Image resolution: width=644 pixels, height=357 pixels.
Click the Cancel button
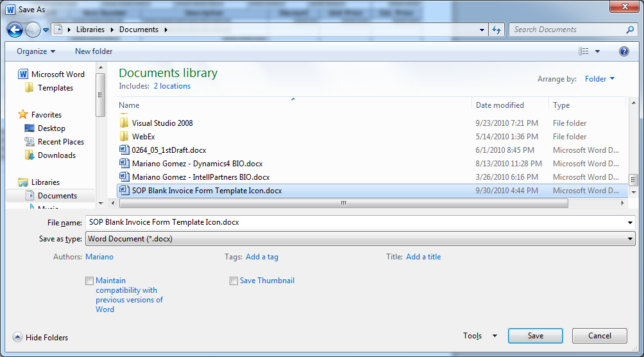pyautogui.click(x=600, y=336)
